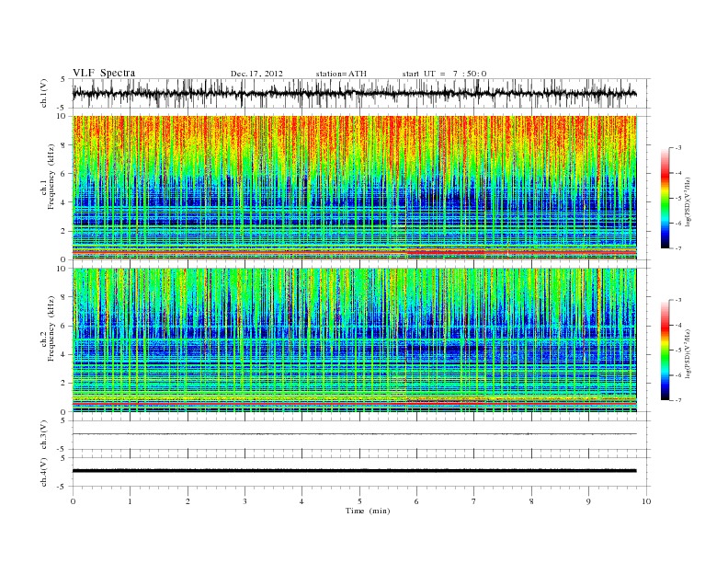Click the ch.2 spectrogram color scale bar

pos(665,350)
